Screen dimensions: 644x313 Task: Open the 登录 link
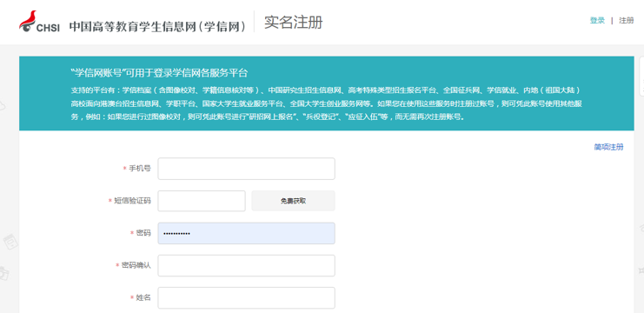click(597, 21)
